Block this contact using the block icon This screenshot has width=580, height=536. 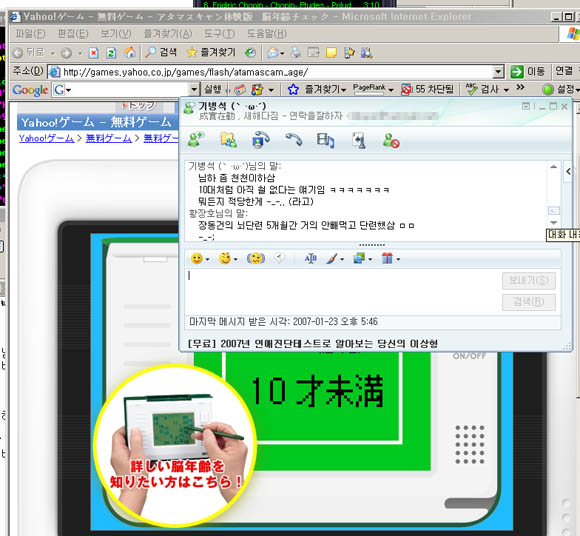click(x=391, y=140)
